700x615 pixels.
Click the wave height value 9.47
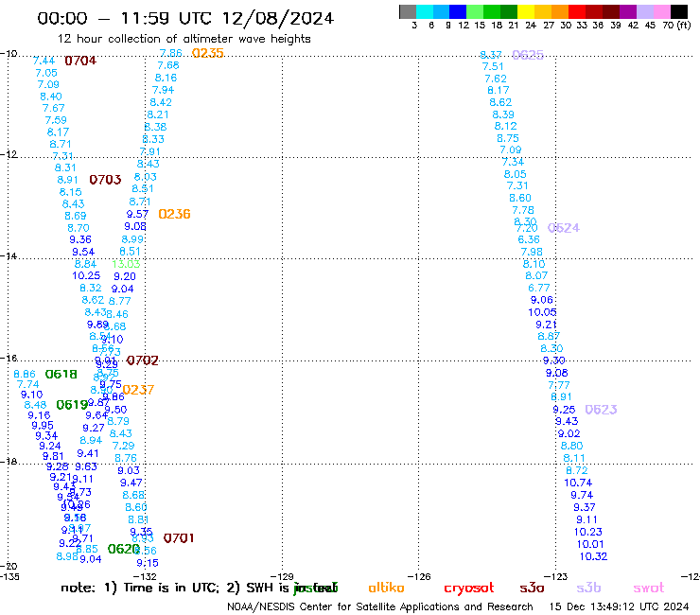pos(131,483)
